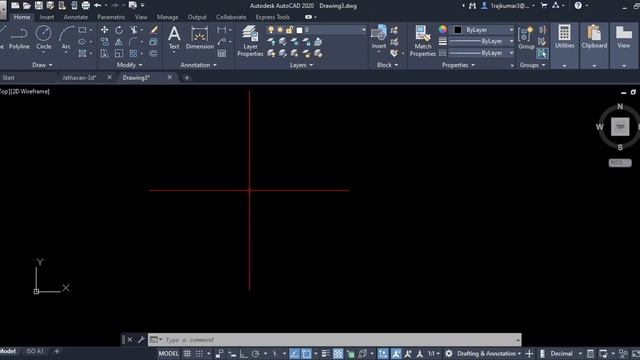Click the Offset tool

[153, 53]
